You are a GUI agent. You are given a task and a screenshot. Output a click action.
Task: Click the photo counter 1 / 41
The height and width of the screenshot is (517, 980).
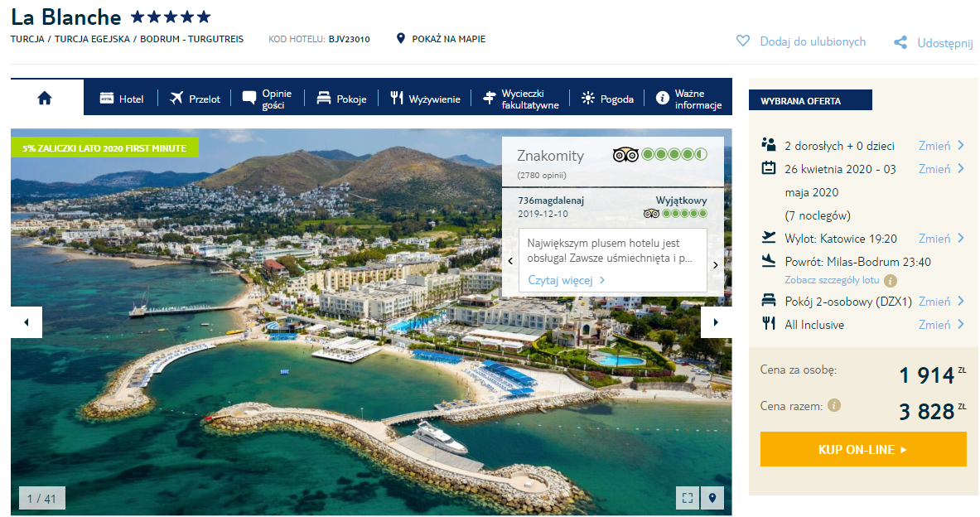[x=42, y=498]
